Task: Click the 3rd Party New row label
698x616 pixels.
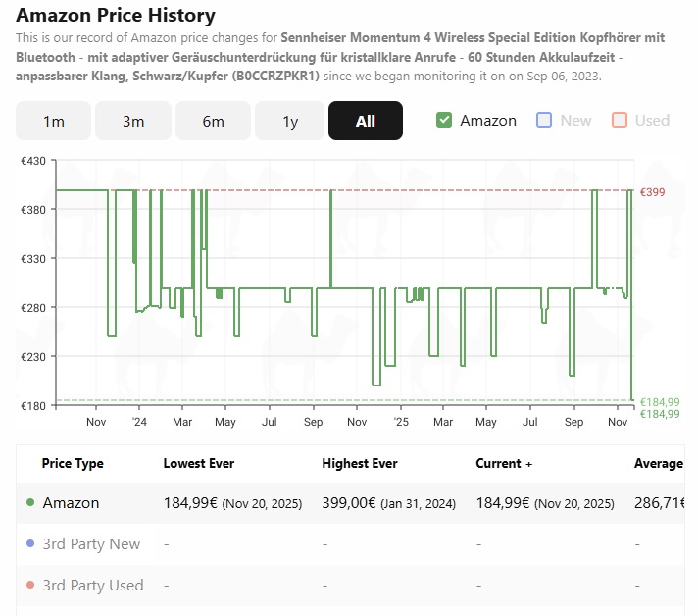Action: pyautogui.click(x=91, y=543)
